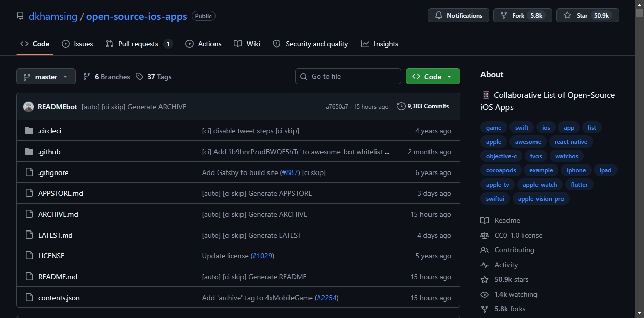The width and height of the screenshot is (644, 318).
Task: Open the master branch dropdown
Action: click(46, 76)
